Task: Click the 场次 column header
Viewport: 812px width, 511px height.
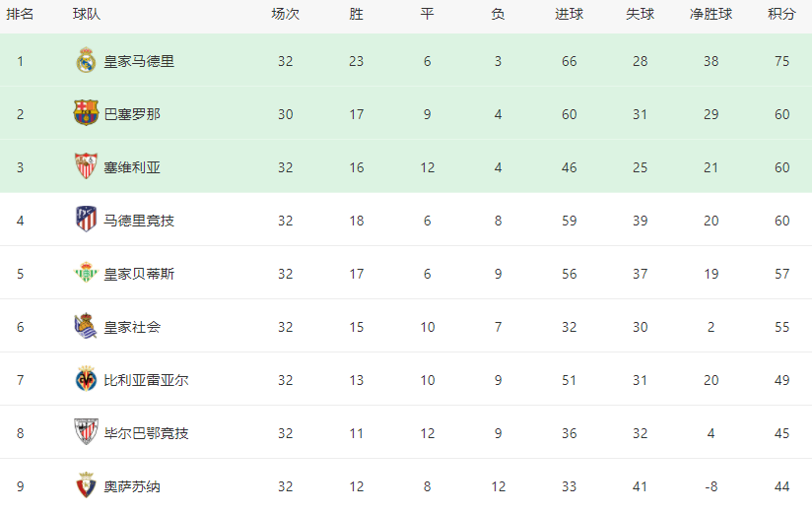Action: point(286,15)
